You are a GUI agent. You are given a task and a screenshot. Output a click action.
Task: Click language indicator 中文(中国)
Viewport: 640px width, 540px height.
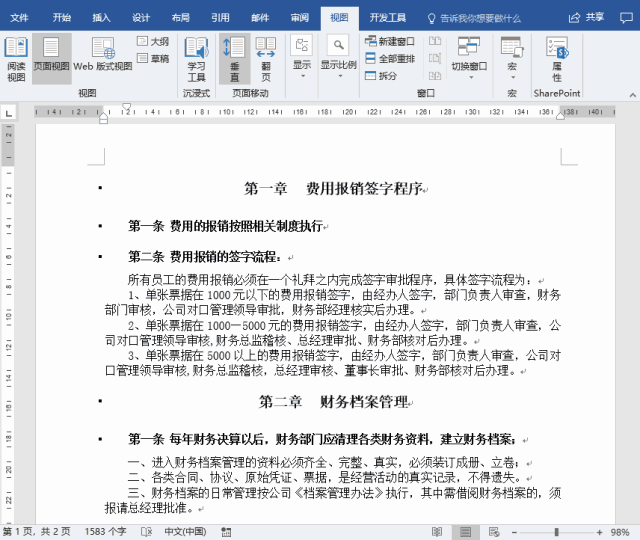(185, 532)
